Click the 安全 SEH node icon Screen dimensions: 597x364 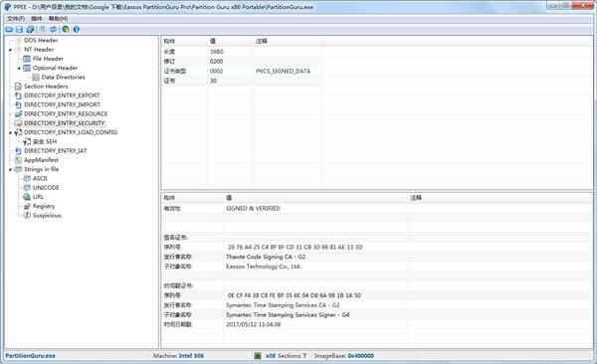point(27,141)
